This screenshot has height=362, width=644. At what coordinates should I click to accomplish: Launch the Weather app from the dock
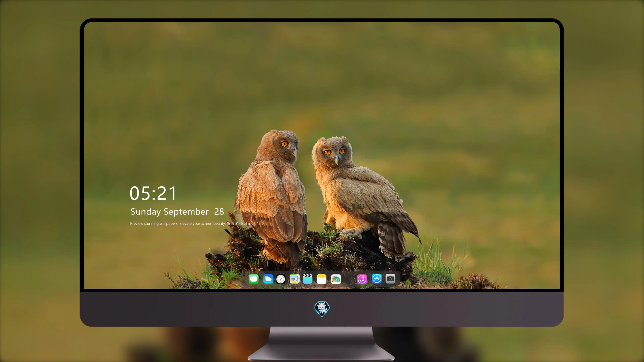268,279
